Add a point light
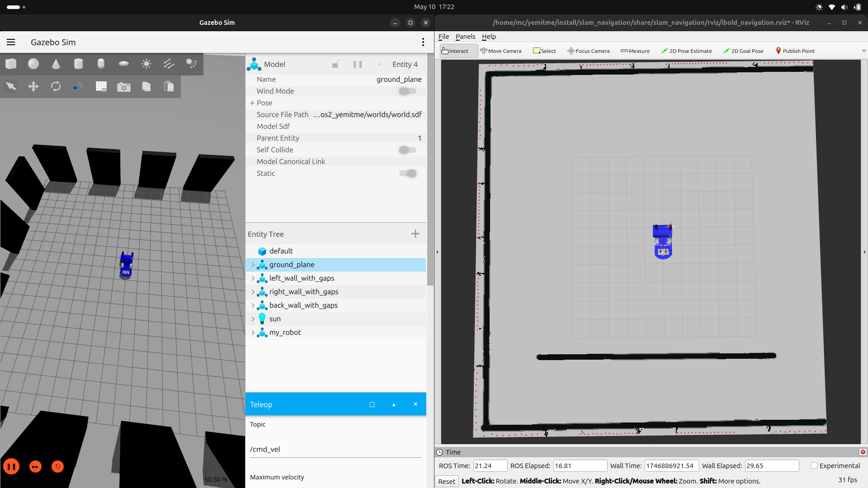The height and width of the screenshot is (488, 868). coord(146,64)
